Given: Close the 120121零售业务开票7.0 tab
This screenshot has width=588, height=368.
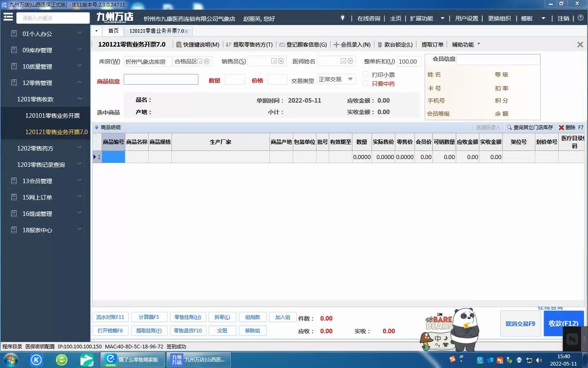Looking at the screenshot, I should [x=186, y=31].
